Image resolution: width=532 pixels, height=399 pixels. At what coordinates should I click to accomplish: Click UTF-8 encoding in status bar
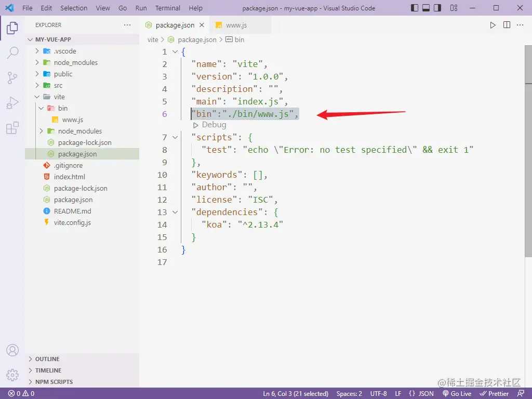(378, 394)
